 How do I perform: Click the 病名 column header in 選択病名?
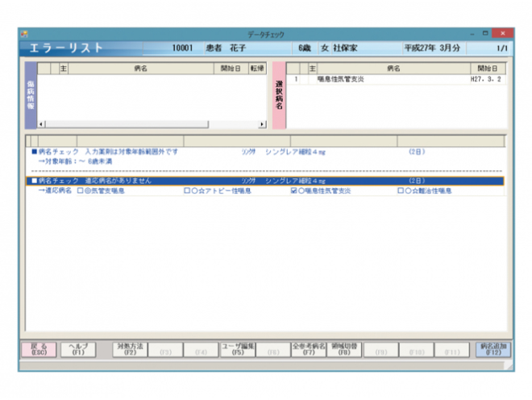click(393, 69)
